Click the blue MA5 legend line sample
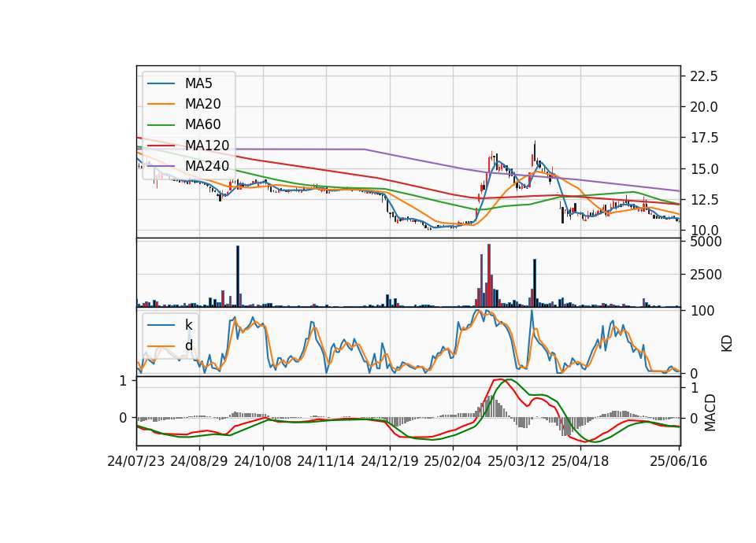Viewport: 756px width, 543px height. pos(161,84)
